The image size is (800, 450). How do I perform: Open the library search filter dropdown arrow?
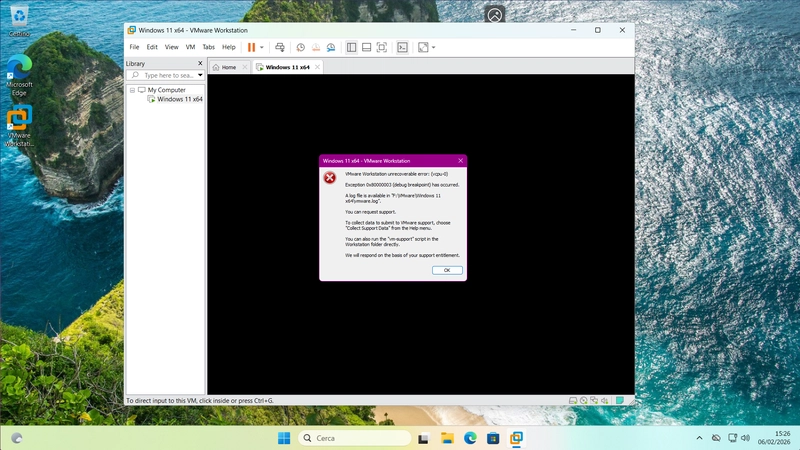(x=200, y=75)
